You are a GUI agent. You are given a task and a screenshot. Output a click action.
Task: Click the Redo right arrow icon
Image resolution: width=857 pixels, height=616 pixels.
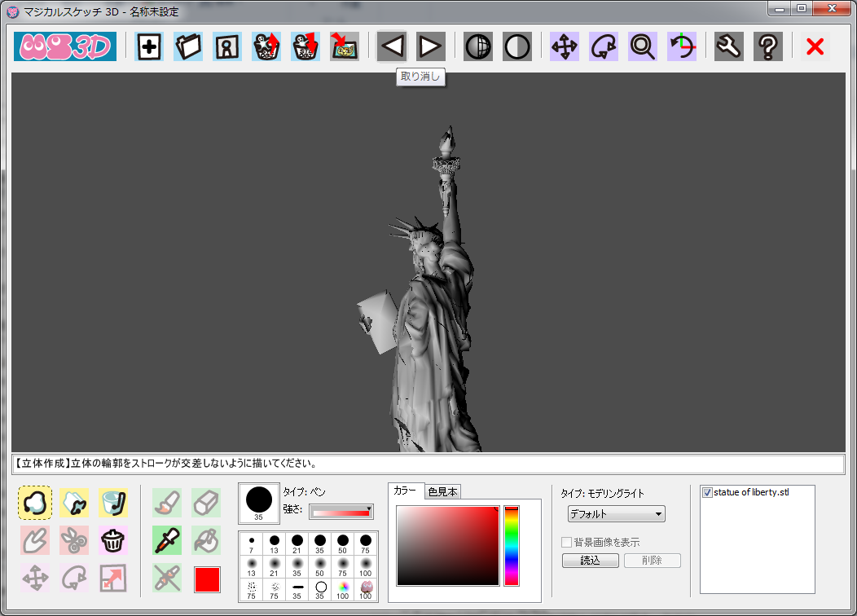(x=430, y=47)
